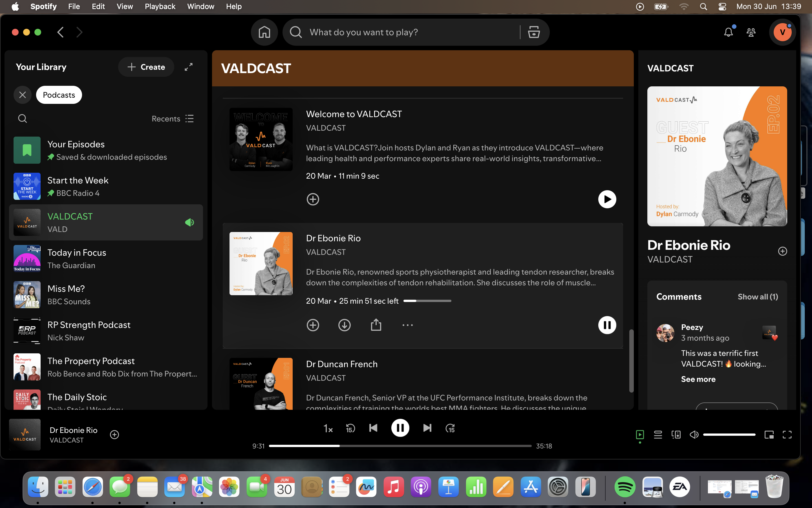
Task: Open the user profile avatar
Action: click(x=782, y=32)
